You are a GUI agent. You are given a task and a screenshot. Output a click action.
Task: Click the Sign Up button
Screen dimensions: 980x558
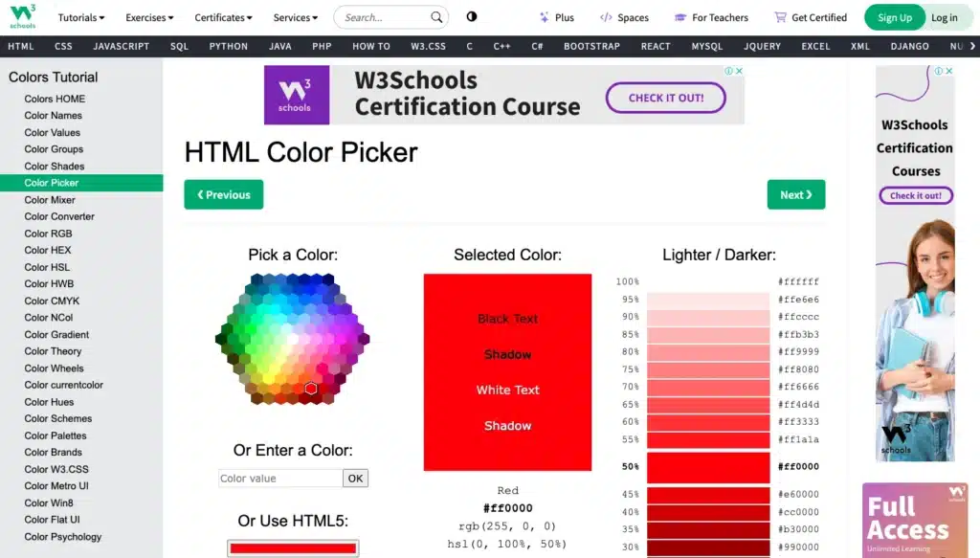894,16
